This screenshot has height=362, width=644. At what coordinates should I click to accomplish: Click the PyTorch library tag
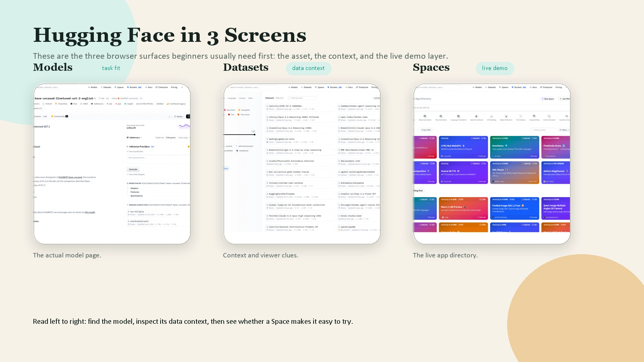pyautogui.click(x=47, y=104)
